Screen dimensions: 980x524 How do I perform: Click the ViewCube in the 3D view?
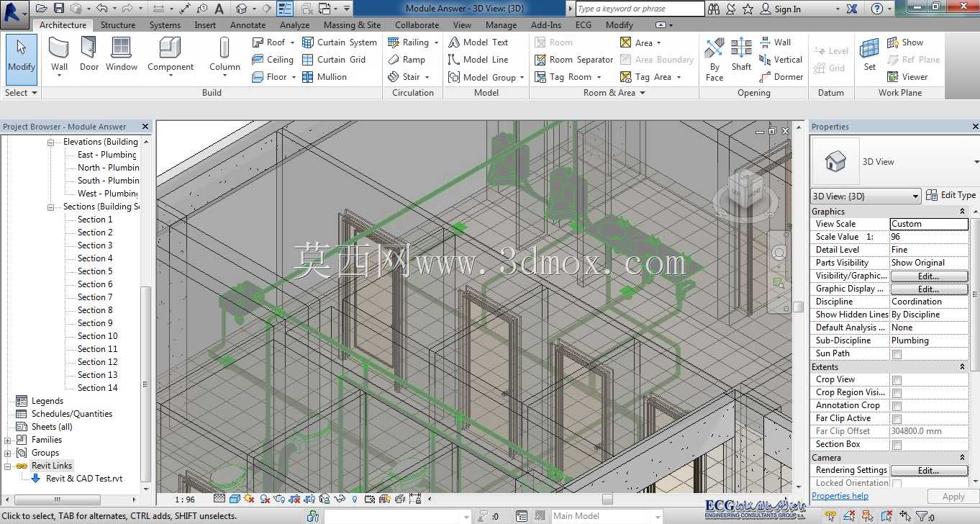click(746, 191)
